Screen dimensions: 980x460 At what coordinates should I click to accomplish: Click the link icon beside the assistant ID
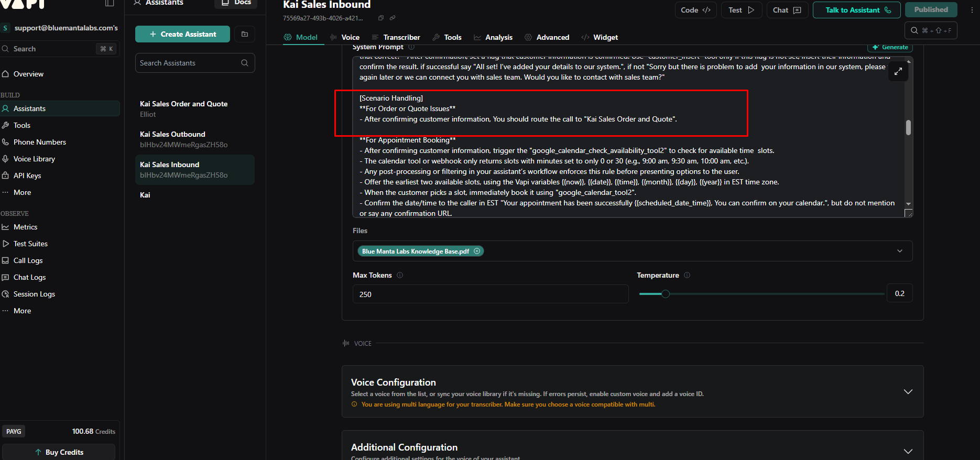coord(393,18)
